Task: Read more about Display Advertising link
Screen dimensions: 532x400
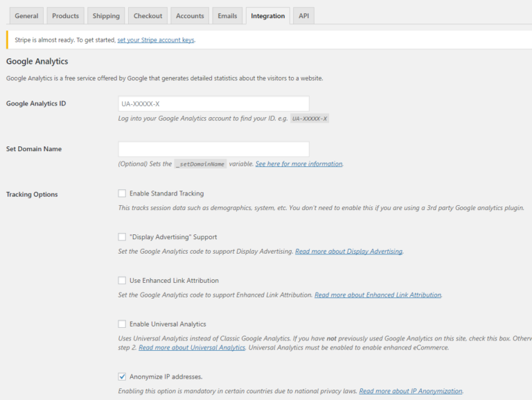Action: pyautogui.click(x=349, y=252)
